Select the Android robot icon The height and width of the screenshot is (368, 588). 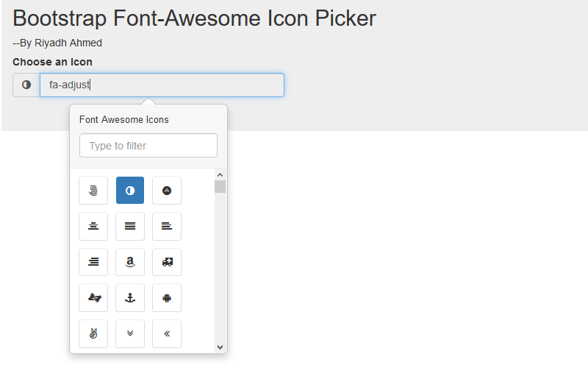[167, 298]
